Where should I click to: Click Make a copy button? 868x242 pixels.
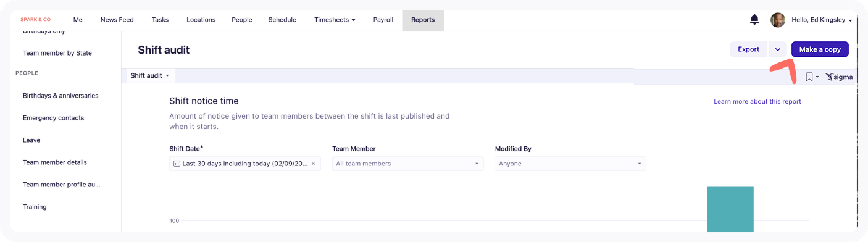(820, 49)
